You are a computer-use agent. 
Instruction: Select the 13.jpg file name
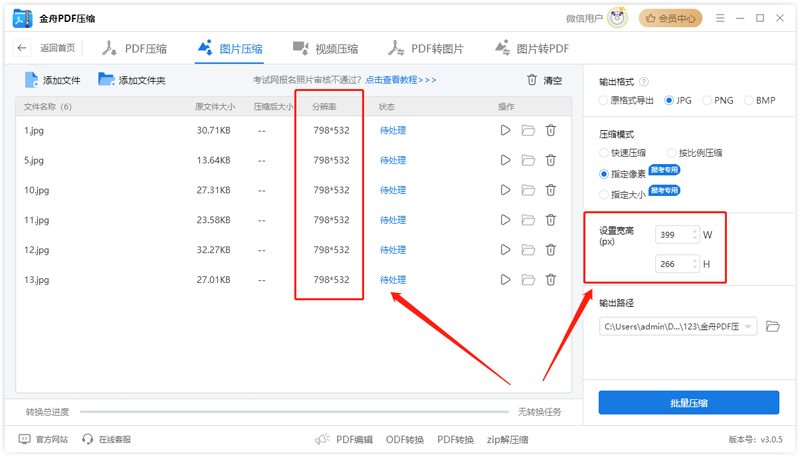[x=37, y=280]
